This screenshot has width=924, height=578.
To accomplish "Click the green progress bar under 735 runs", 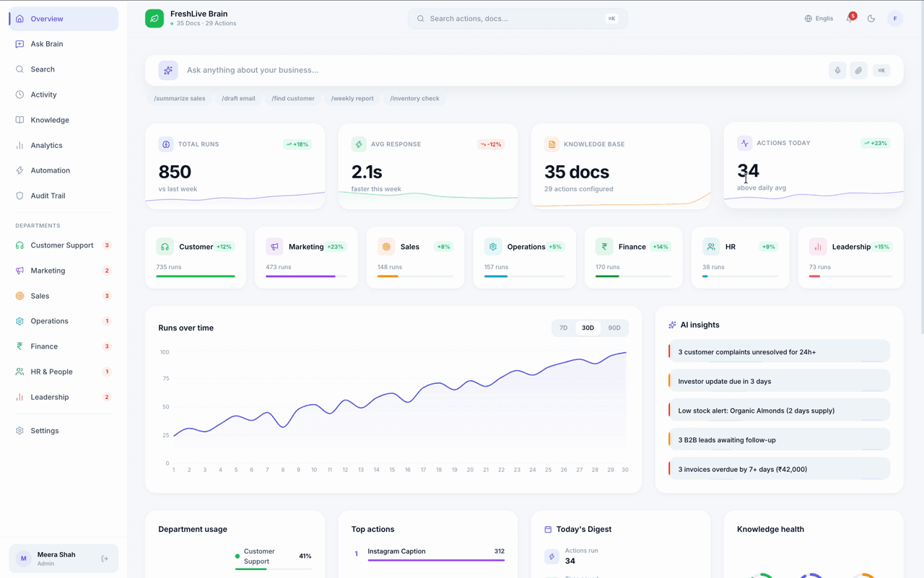I will click(196, 276).
